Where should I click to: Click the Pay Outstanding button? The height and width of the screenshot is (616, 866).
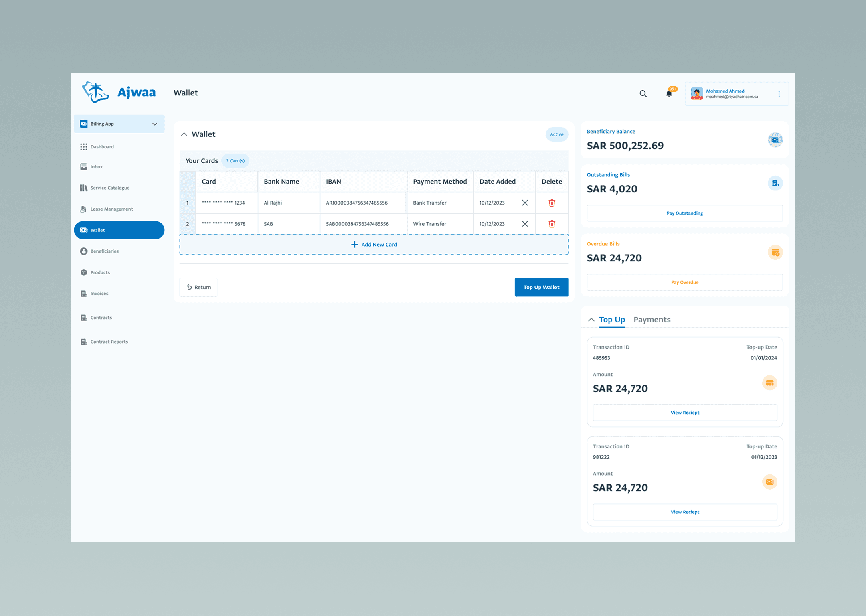pyautogui.click(x=684, y=213)
